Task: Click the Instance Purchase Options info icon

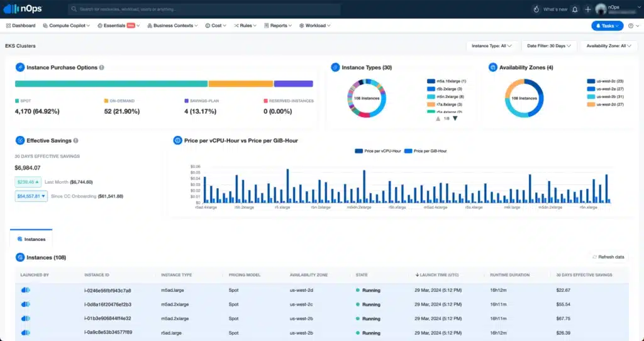Action: tap(101, 67)
